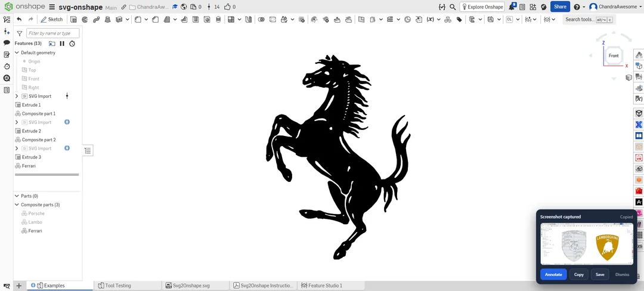Add a new tab with plus icon
Image resolution: width=644 pixels, height=291 pixels.
(18, 286)
